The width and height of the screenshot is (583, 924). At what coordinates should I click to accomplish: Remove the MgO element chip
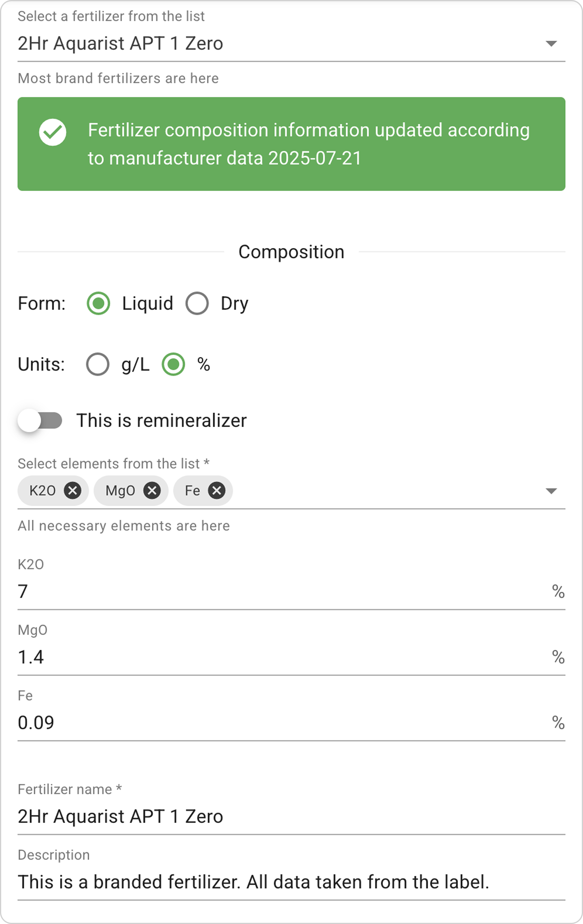[152, 490]
